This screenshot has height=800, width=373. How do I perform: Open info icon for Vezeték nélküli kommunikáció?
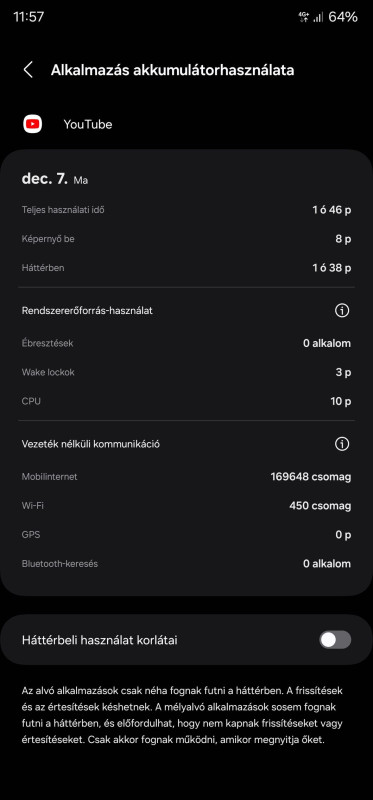point(342,444)
